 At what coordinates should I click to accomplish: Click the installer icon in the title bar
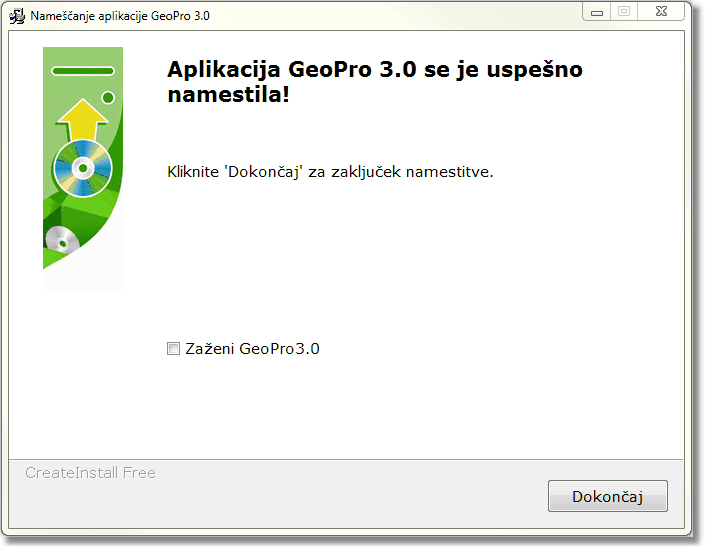tap(17, 16)
